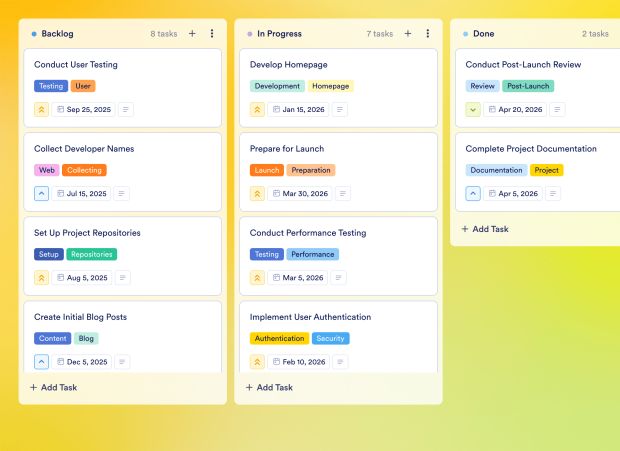Click description icon on Set Up Project Repositories
The image size is (620, 451).
(x=124, y=277)
